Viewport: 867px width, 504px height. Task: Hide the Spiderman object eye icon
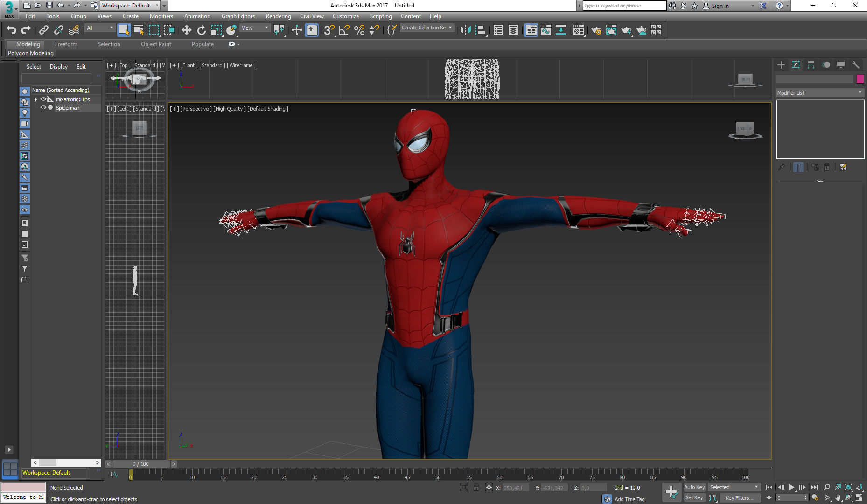(x=43, y=108)
